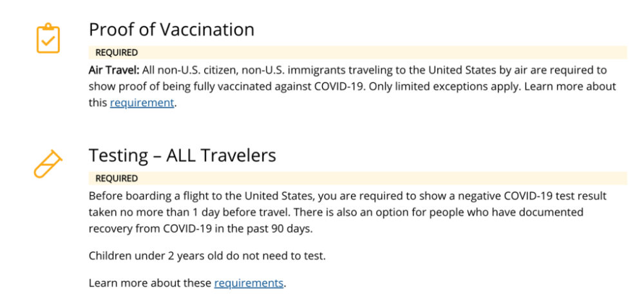Click the clipboard checkmark vaccination icon
This screenshot has height=307, width=644.
click(x=48, y=38)
